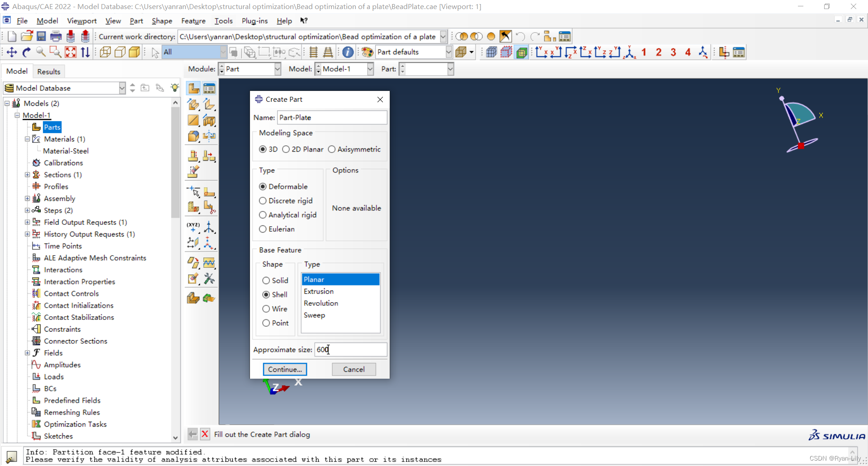The width and height of the screenshot is (868, 466).
Task: Select the Solid base shape
Action: pos(275,281)
